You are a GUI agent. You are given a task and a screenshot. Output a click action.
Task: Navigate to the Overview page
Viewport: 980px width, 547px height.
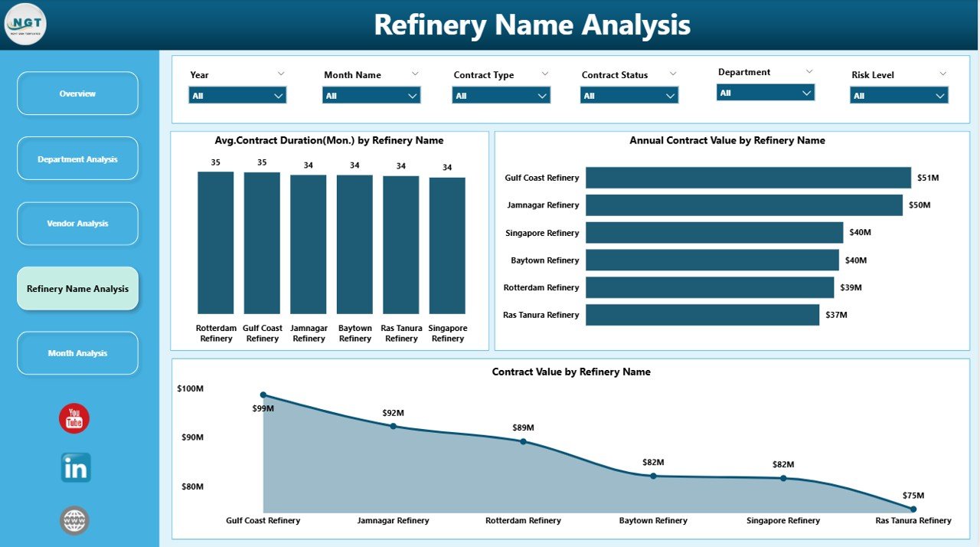[x=77, y=93]
